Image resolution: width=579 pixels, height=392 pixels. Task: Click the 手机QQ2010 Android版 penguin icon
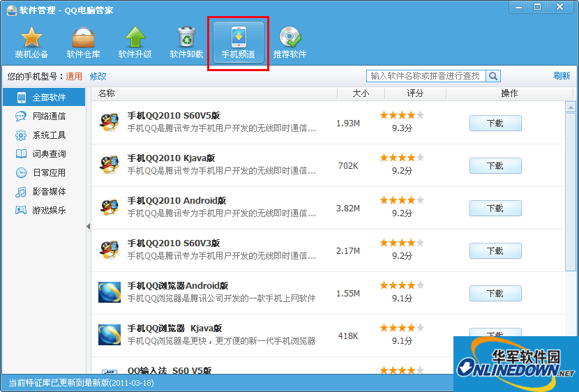110,207
